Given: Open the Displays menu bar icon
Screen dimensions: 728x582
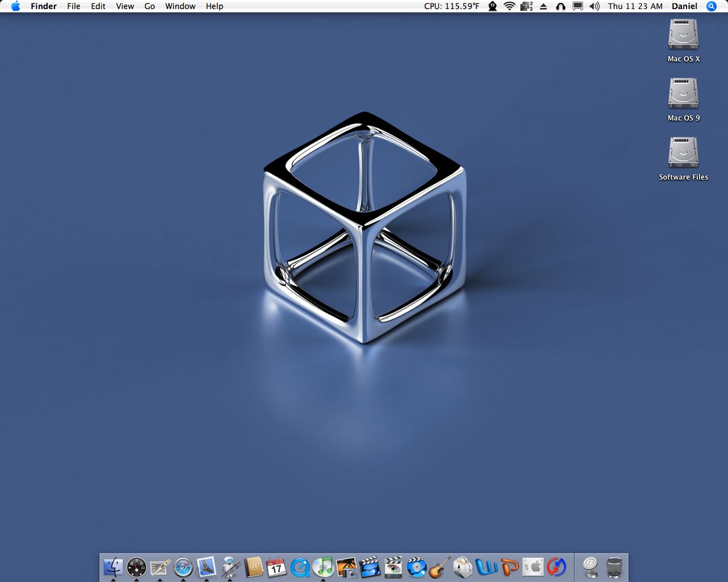Looking at the screenshot, I should [x=578, y=6].
